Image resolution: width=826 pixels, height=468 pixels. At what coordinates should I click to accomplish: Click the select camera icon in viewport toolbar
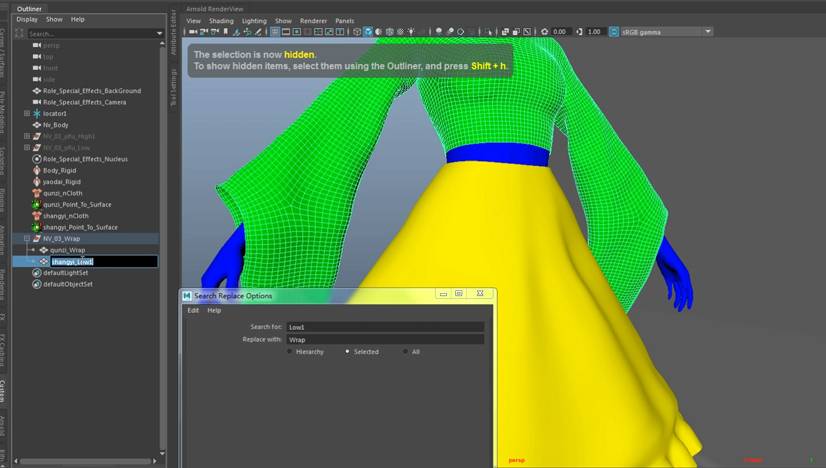pyautogui.click(x=193, y=32)
